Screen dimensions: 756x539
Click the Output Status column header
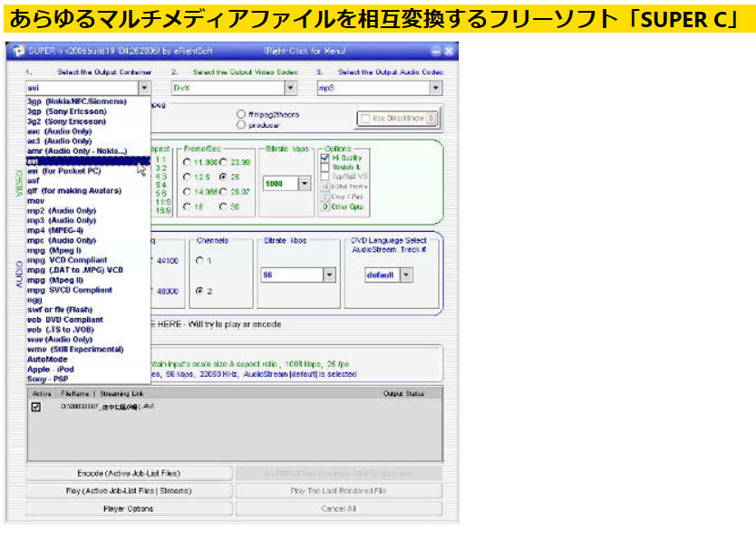(x=403, y=393)
